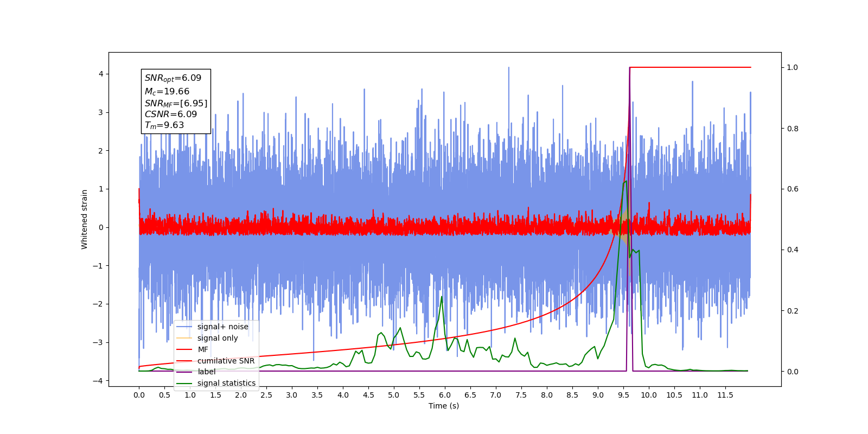Click the 11.5 tick on the time axis
This screenshot has height=434, width=868.
pyautogui.click(x=725, y=395)
